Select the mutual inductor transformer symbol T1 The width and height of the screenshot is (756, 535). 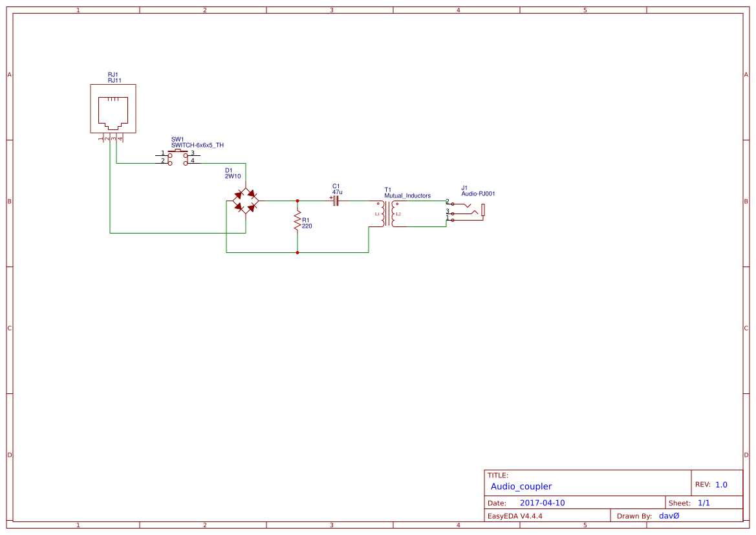[388, 213]
